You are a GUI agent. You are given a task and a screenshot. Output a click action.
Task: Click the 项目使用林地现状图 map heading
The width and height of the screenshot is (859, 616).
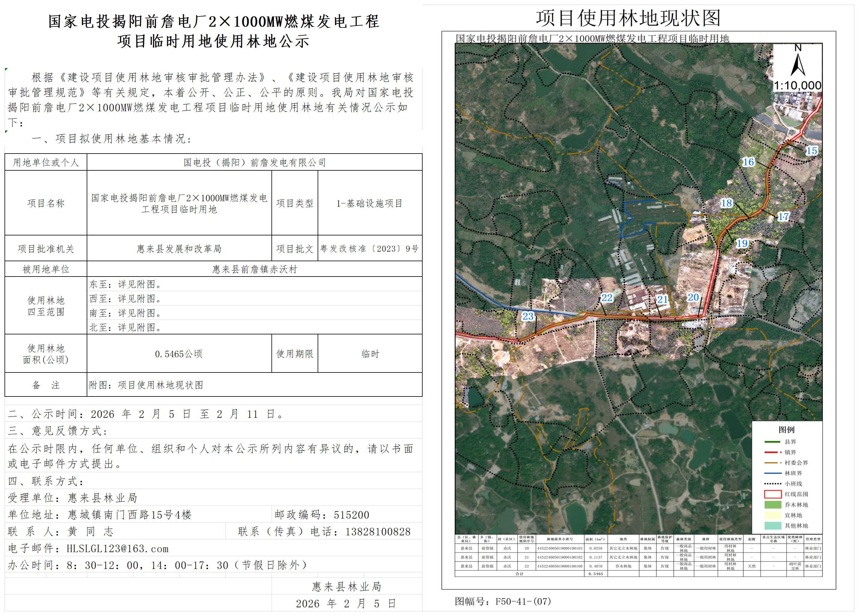point(628,18)
